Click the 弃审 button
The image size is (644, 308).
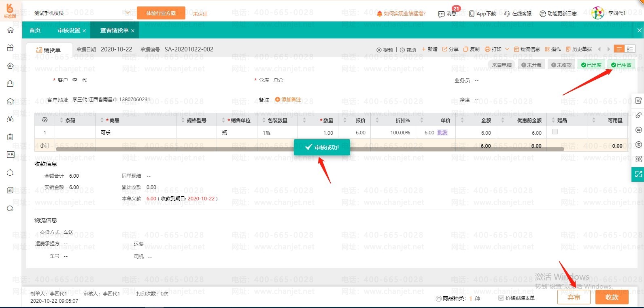[574, 297]
